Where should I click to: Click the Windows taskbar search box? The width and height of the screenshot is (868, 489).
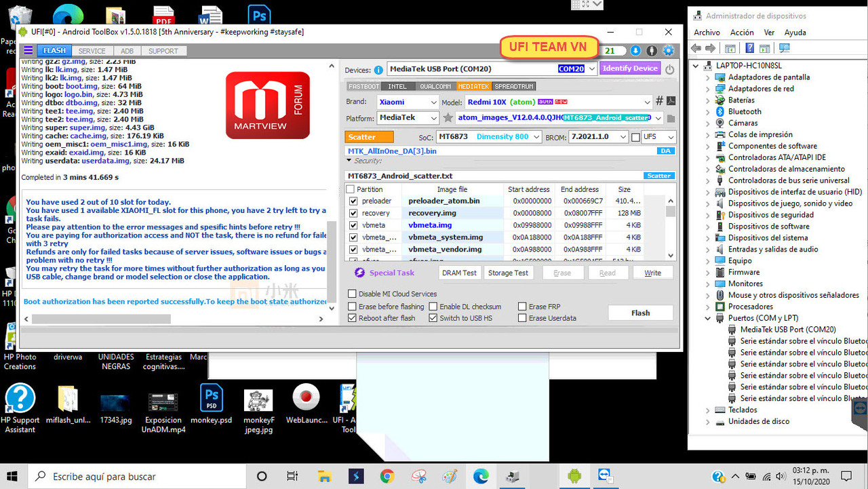click(x=138, y=476)
